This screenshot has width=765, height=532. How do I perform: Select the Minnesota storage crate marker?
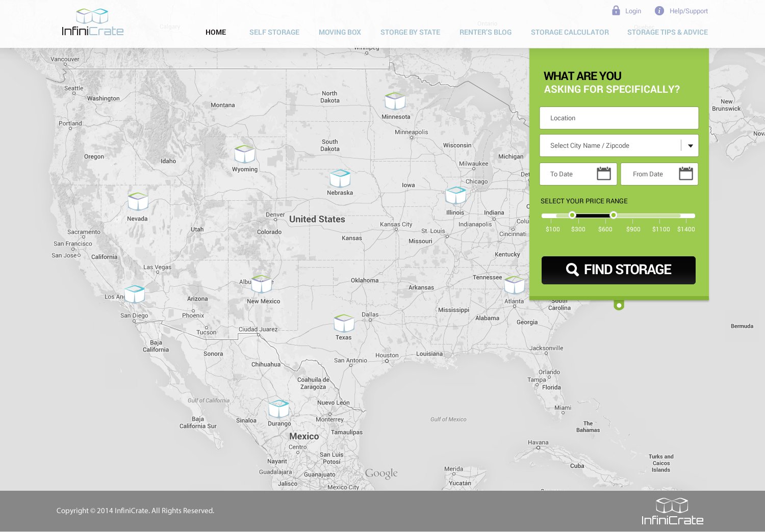click(395, 101)
